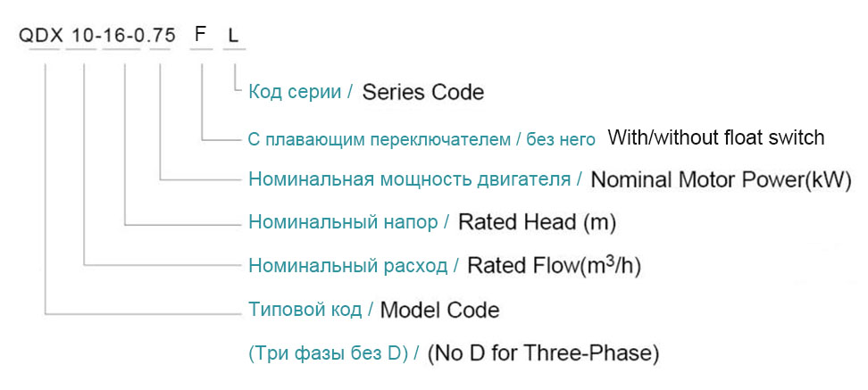
Task: Click the letter F in the designation
Action: point(201,38)
